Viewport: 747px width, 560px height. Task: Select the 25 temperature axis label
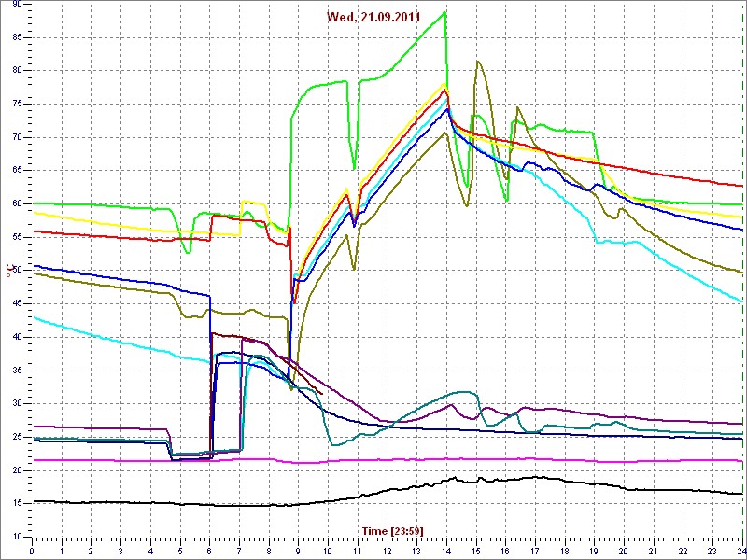pos(17,437)
